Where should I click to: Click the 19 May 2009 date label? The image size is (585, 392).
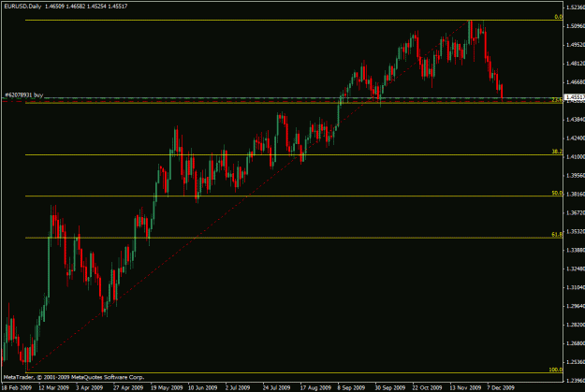167,388
